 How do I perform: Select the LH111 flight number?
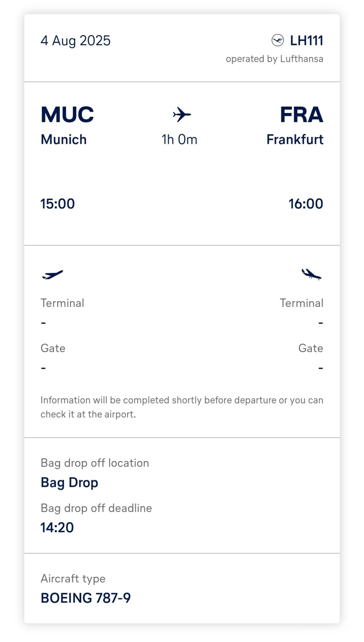(x=306, y=41)
